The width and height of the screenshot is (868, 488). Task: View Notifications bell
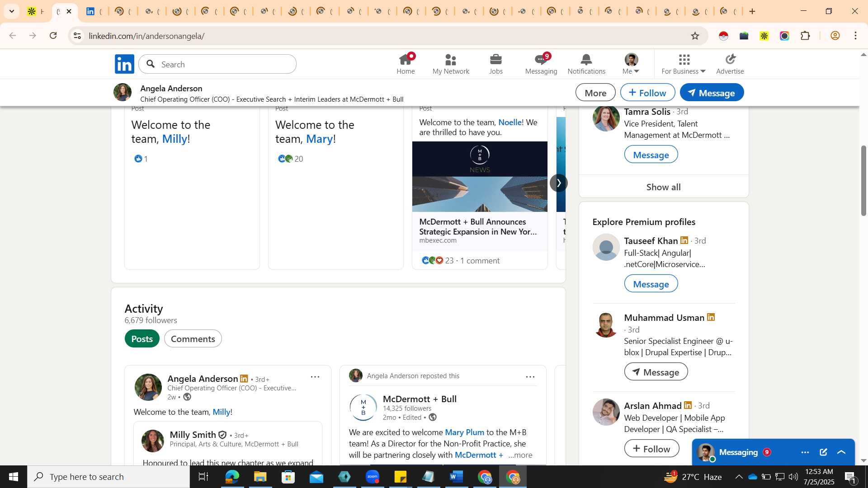click(586, 64)
